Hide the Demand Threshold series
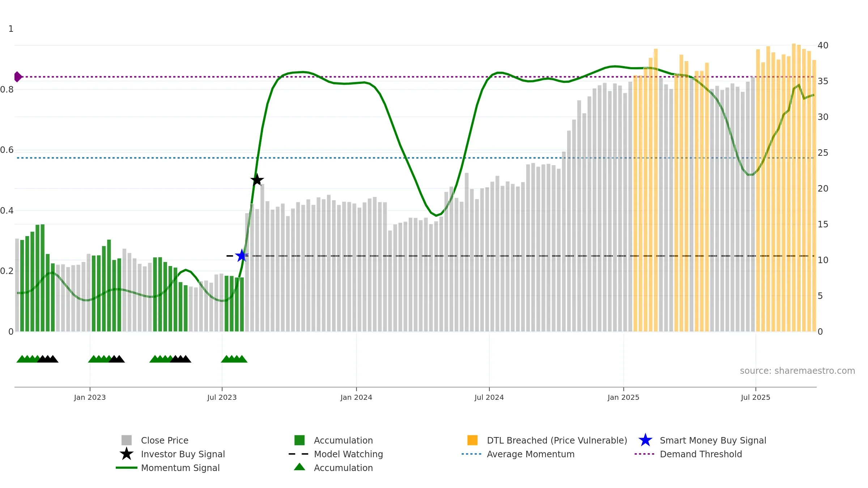The height and width of the screenshot is (488, 868). tap(701, 454)
